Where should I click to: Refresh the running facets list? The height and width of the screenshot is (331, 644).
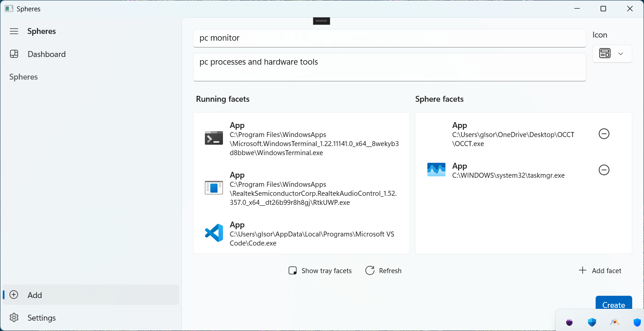click(x=384, y=271)
